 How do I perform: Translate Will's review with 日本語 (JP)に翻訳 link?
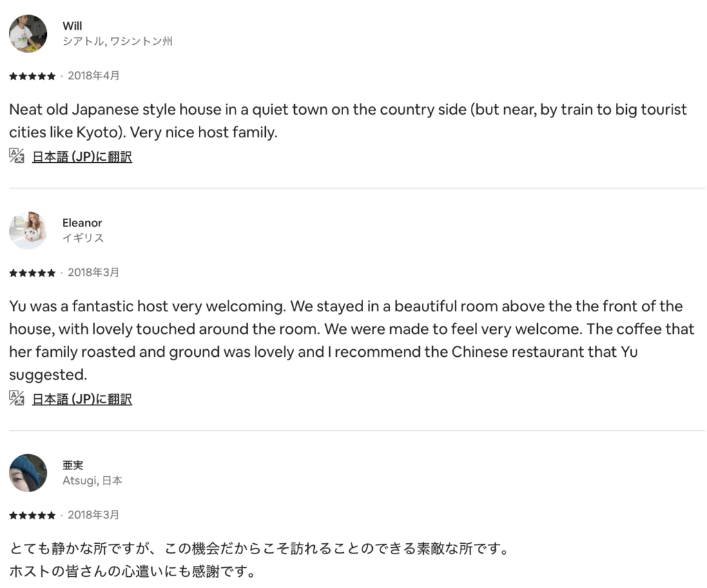tap(82, 157)
